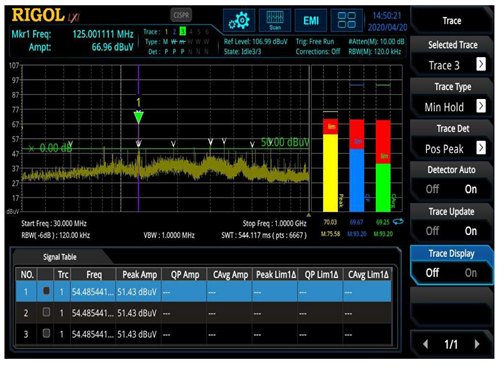The image size is (504, 368).
Task: Tick the checkbox in signal row 3
Action: pyautogui.click(x=46, y=333)
